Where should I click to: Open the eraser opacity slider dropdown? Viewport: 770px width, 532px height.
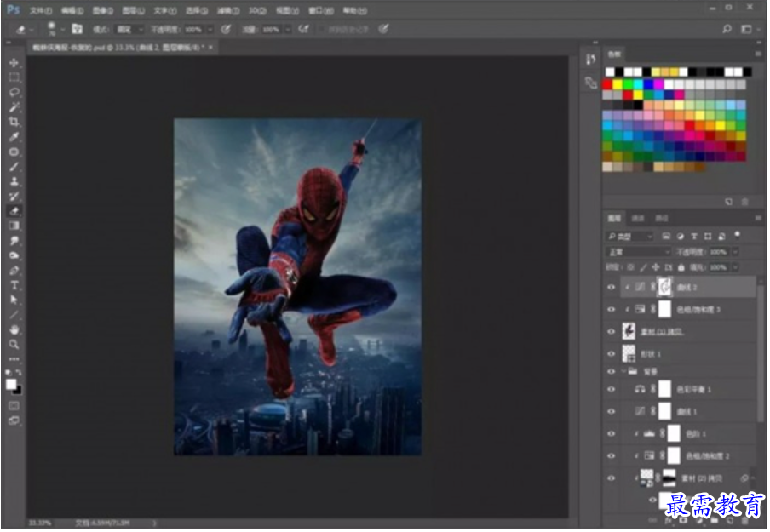click(x=210, y=30)
